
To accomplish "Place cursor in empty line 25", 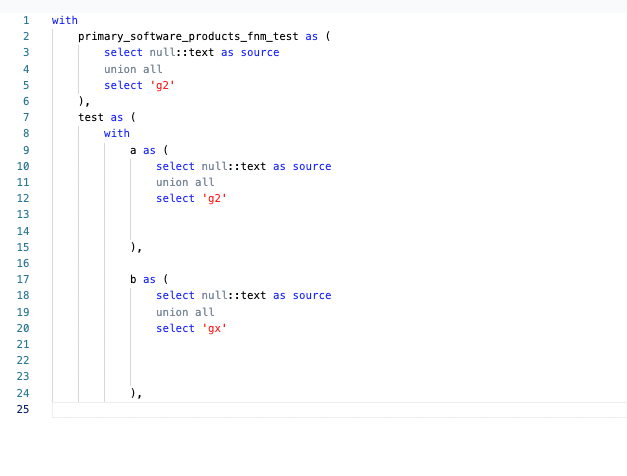I will (300, 409).
